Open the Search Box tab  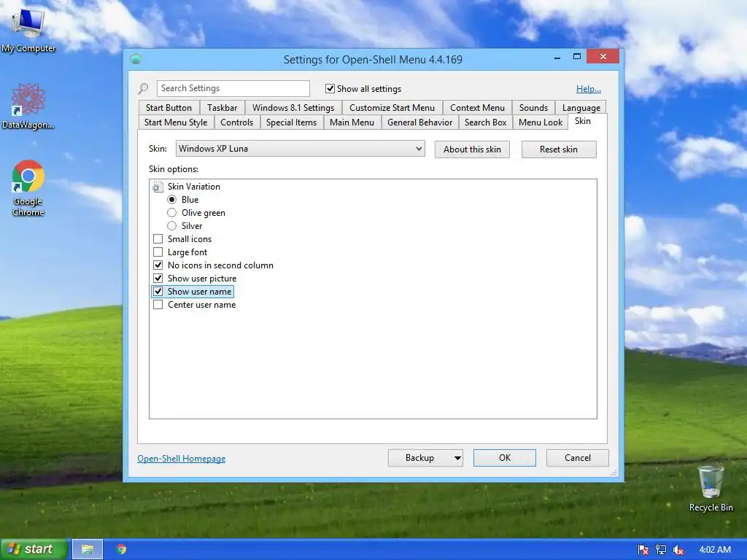[x=485, y=122]
